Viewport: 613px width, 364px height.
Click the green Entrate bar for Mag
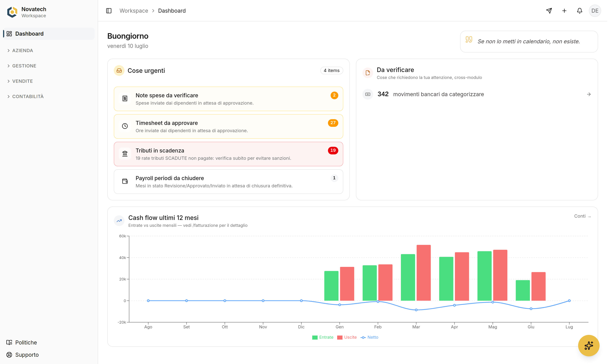484,276
